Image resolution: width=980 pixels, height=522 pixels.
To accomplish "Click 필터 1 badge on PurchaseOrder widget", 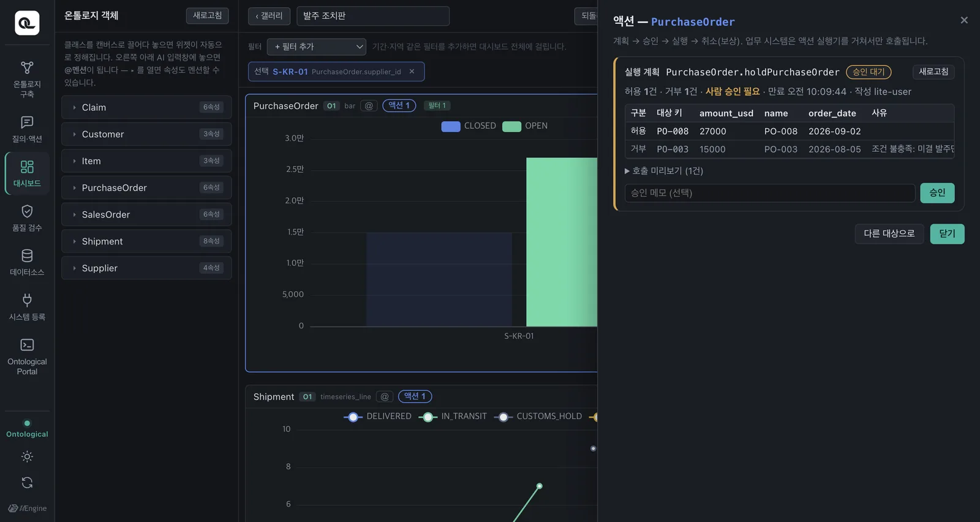I will (437, 106).
